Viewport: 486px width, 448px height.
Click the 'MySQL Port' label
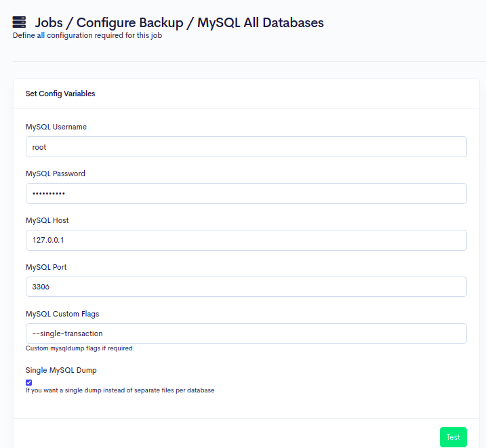tap(46, 267)
